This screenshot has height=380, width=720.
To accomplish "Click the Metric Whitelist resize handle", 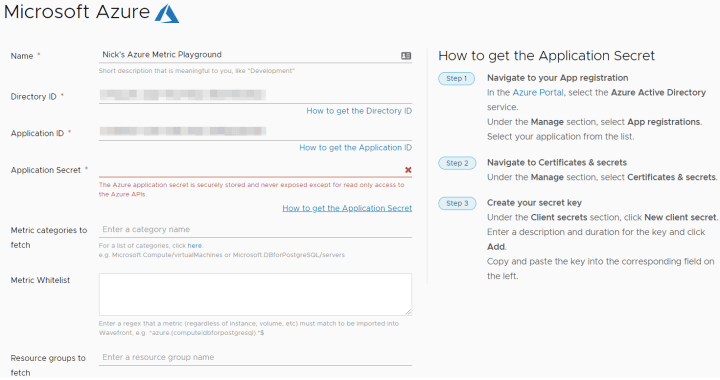I will (408, 312).
